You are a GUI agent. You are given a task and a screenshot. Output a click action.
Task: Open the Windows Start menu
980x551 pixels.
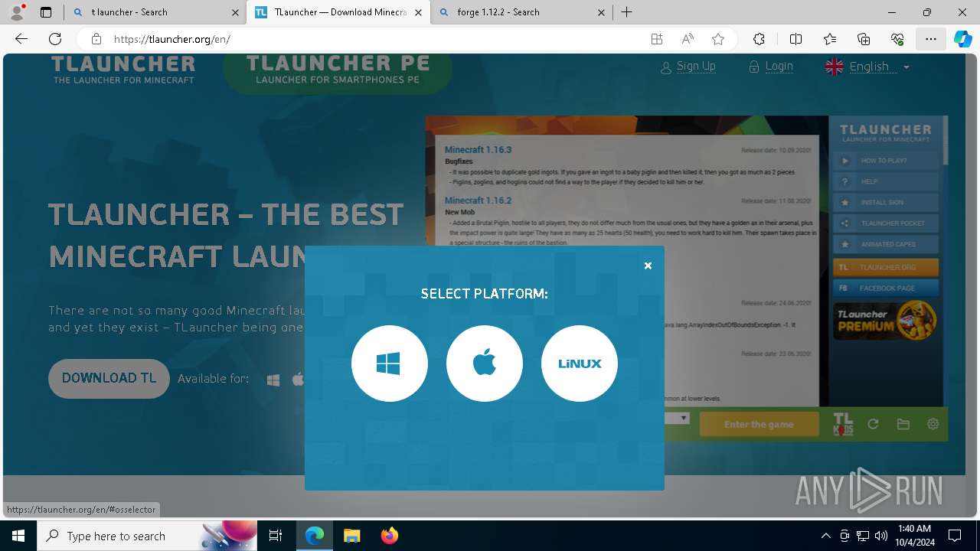pos(18,536)
